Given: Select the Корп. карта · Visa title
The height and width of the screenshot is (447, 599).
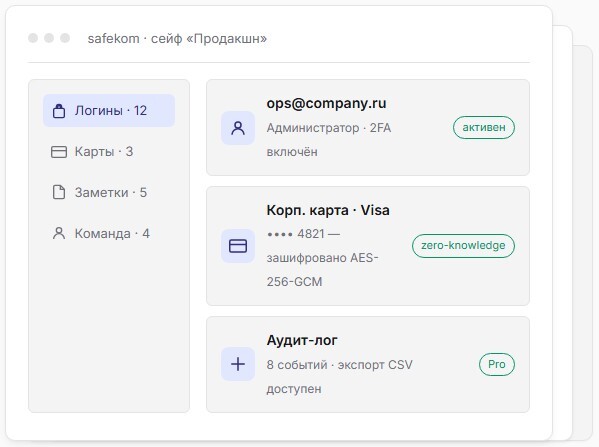Looking at the screenshot, I should tap(328, 210).
